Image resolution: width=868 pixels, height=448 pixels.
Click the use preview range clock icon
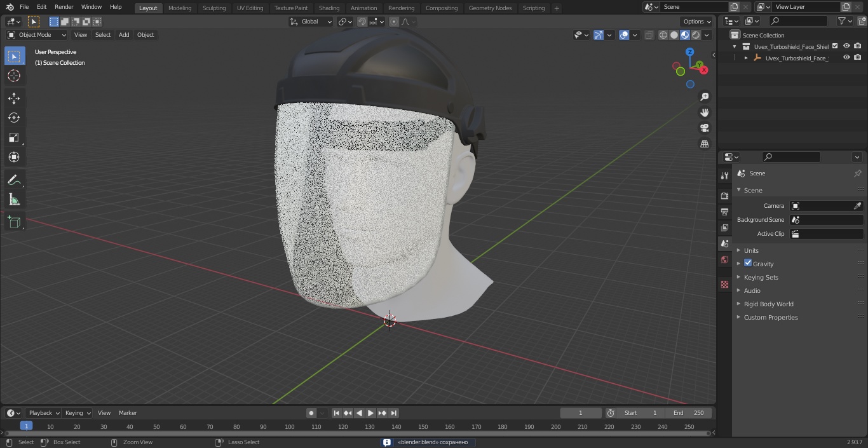coord(611,413)
